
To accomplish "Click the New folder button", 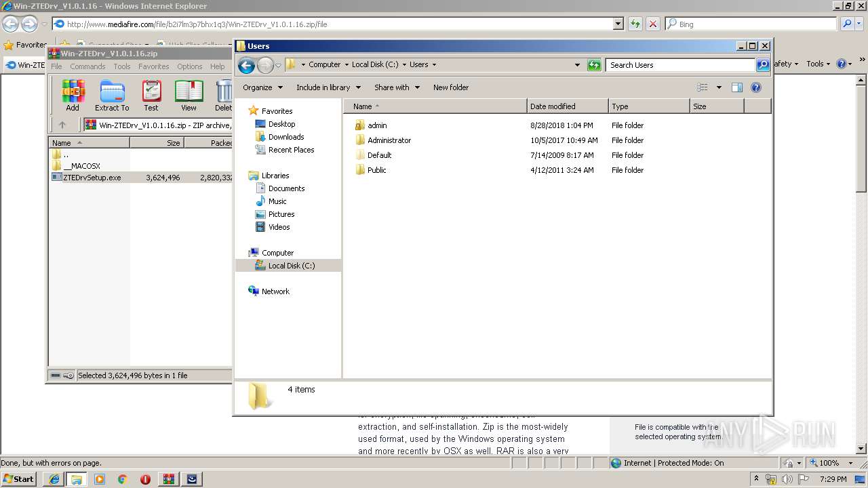I will point(451,87).
